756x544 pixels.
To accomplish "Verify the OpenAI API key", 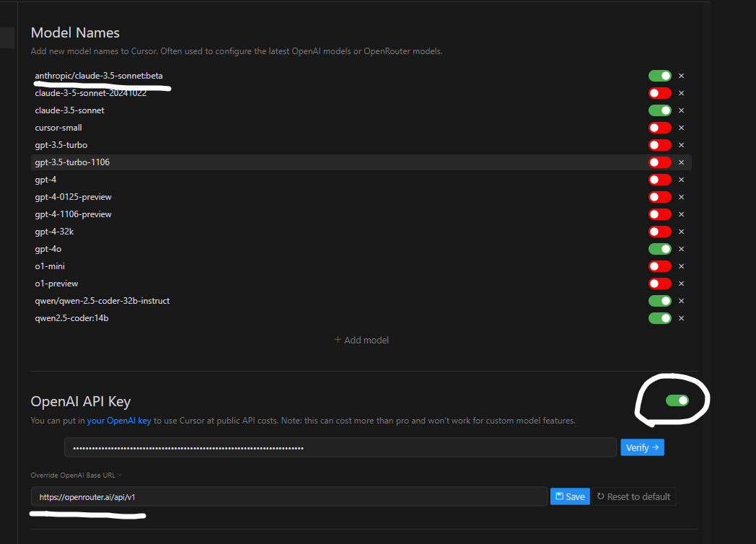I will click(x=642, y=447).
